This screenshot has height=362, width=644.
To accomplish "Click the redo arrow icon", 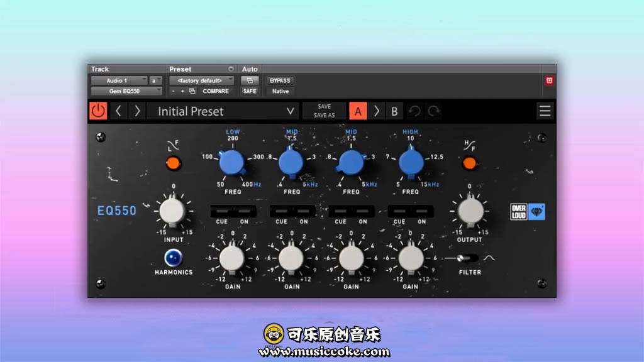I will point(434,111).
